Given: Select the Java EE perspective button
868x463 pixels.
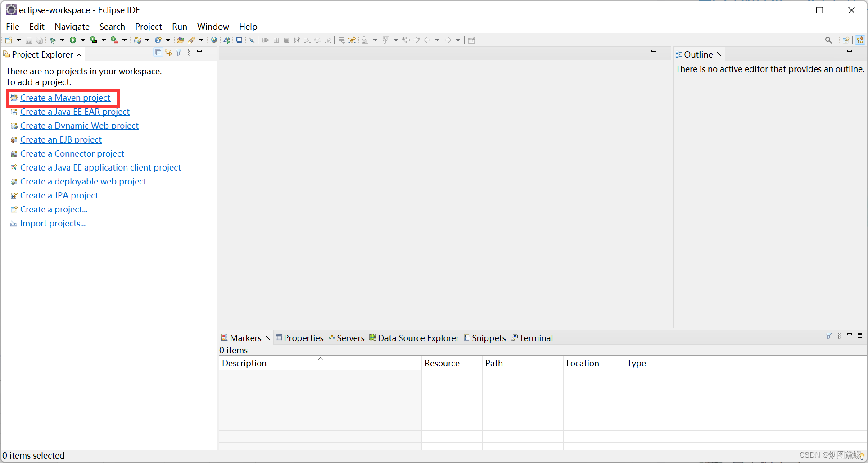Looking at the screenshot, I should click(x=860, y=40).
